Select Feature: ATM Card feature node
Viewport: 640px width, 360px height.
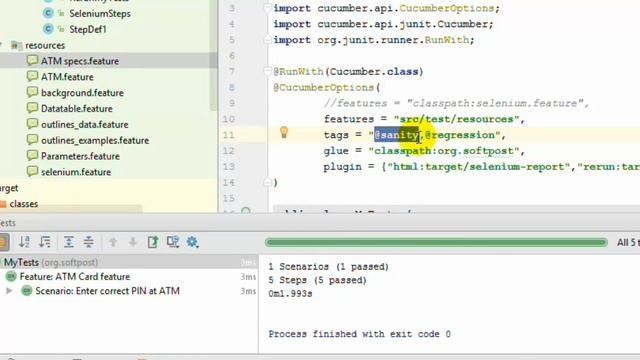tap(75, 277)
